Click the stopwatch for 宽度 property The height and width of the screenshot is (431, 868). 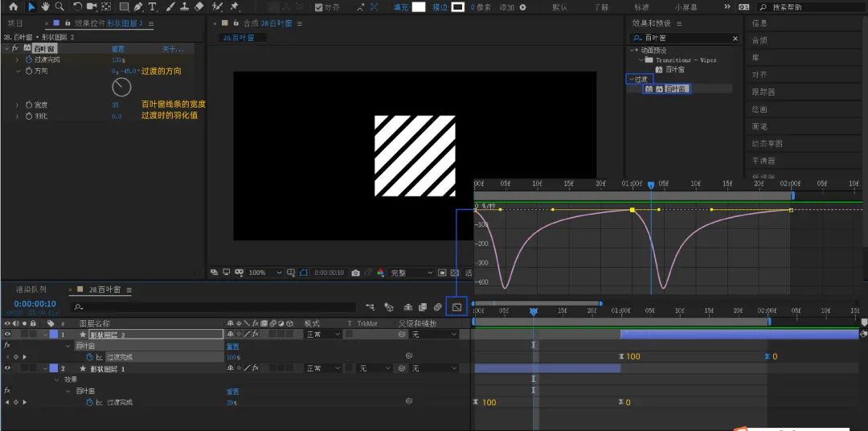pos(29,105)
